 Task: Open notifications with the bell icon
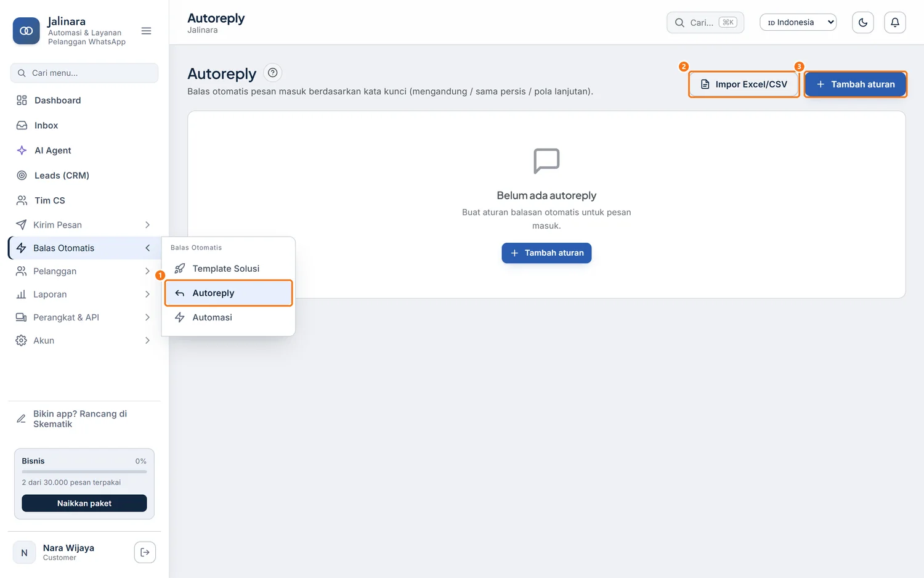click(x=895, y=23)
